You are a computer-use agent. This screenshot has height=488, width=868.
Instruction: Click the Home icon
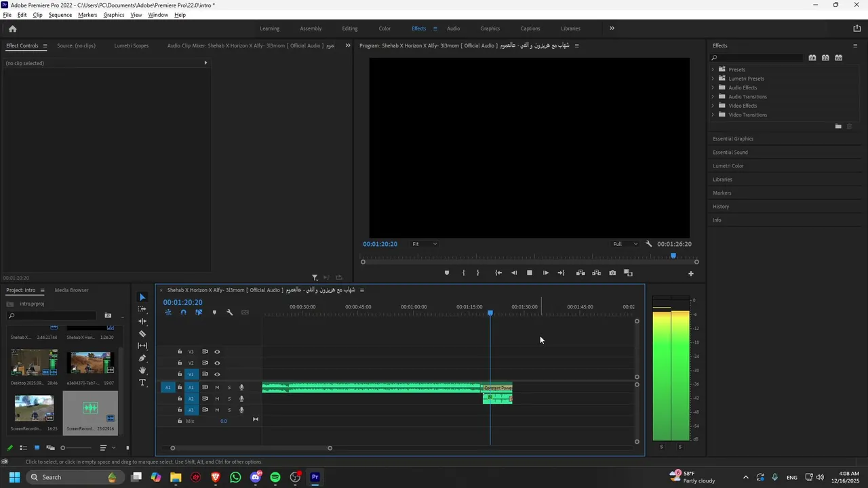point(12,28)
